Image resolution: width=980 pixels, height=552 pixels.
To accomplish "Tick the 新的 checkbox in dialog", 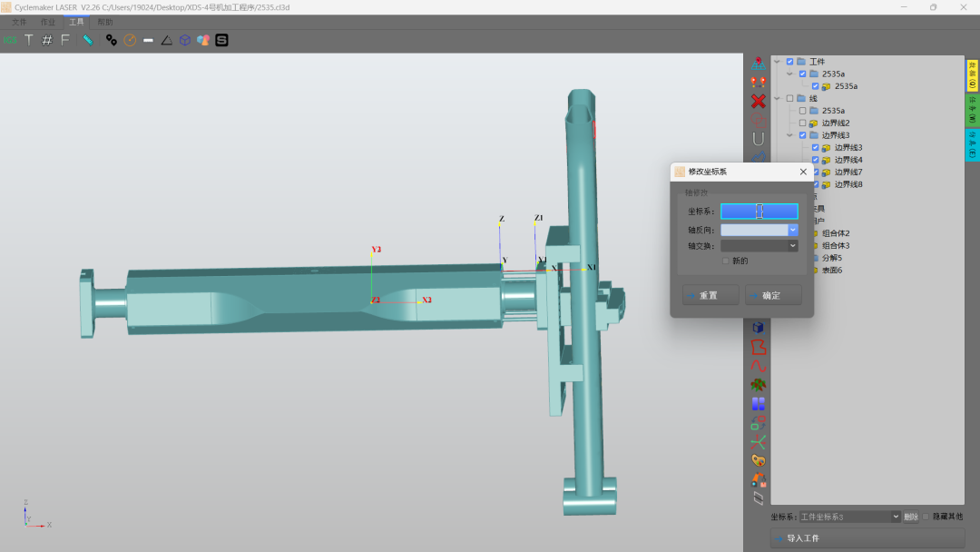I will tap(726, 261).
